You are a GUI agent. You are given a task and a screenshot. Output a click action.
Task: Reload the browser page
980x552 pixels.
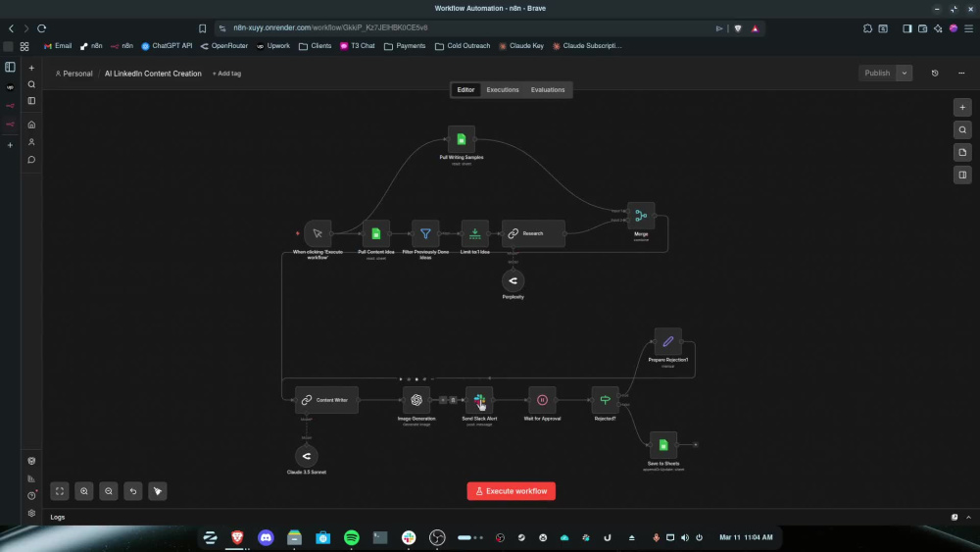pyautogui.click(x=42, y=28)
